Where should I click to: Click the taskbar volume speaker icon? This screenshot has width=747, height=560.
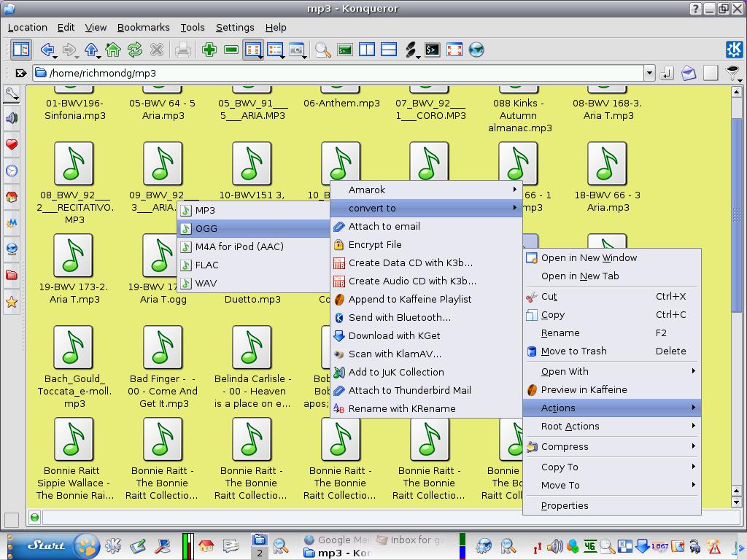tap(554, 546)
